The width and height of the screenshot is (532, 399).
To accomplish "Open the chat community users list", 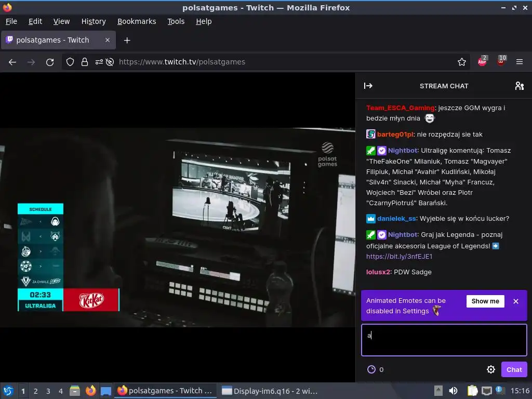I will [519, 86].
